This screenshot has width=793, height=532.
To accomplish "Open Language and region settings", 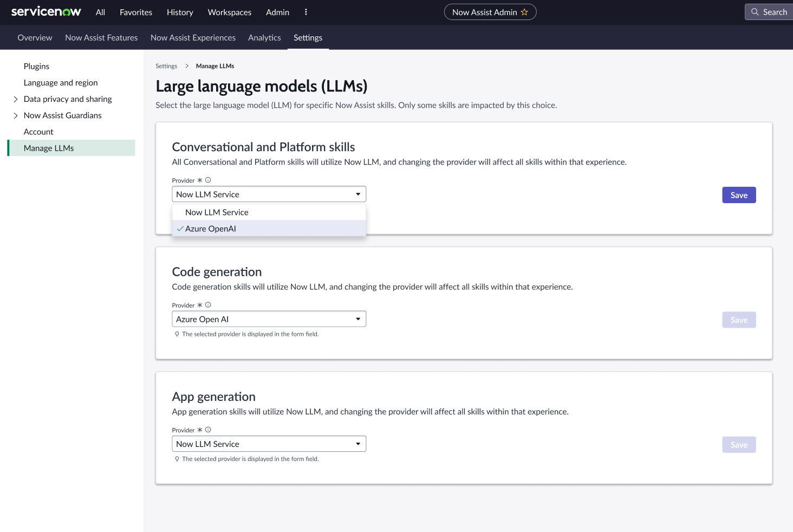I will point(61,82).
